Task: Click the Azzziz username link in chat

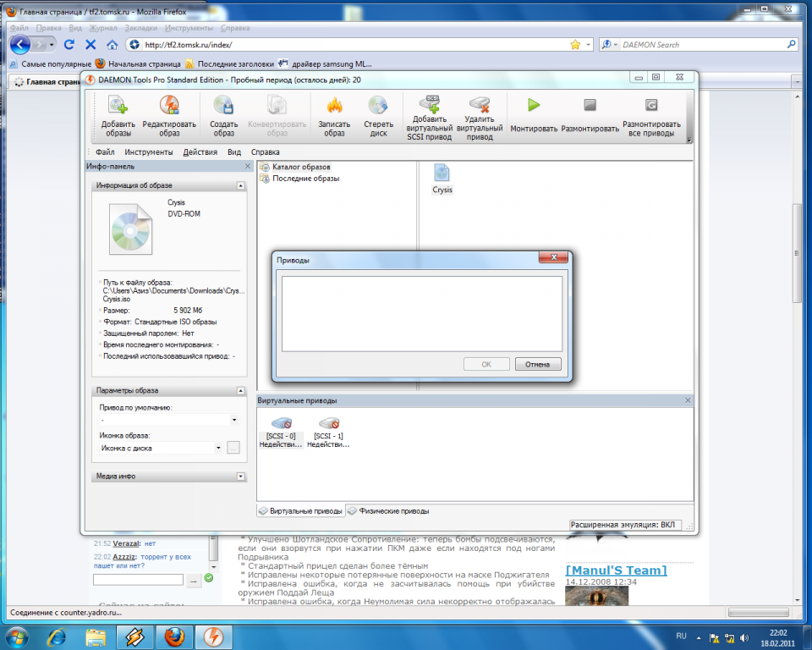Action: click(x=124, y=557)
